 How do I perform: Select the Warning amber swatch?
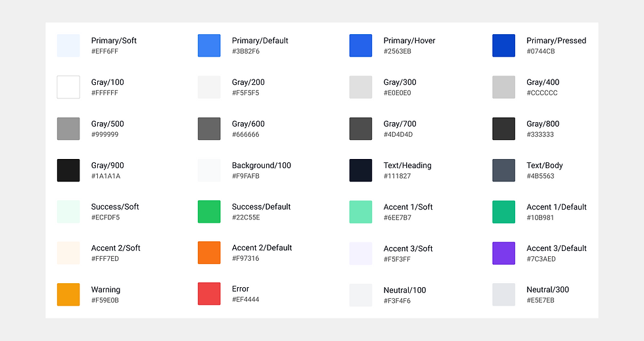[x=68, y=294]
